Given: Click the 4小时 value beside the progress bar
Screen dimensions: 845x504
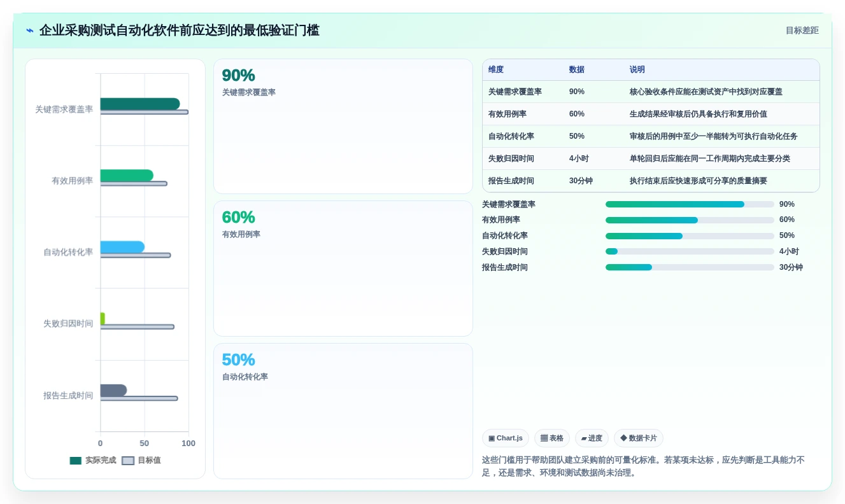Looking at the screenshot, I should pos(789,251).
